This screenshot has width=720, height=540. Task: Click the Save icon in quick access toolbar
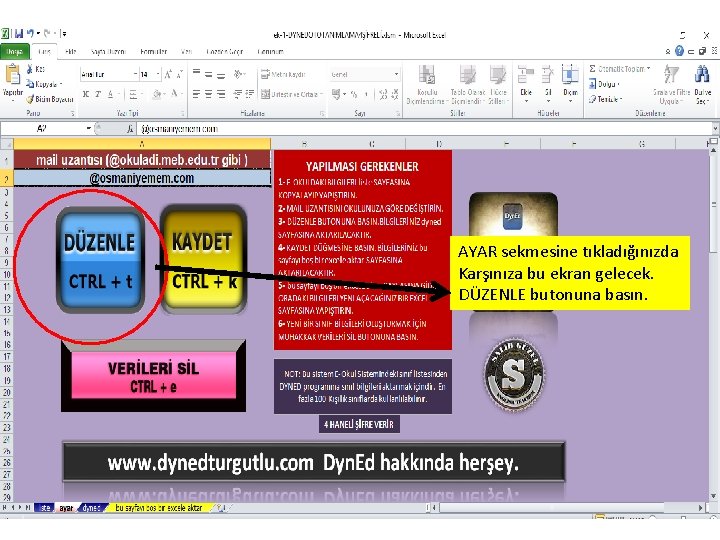19,34
